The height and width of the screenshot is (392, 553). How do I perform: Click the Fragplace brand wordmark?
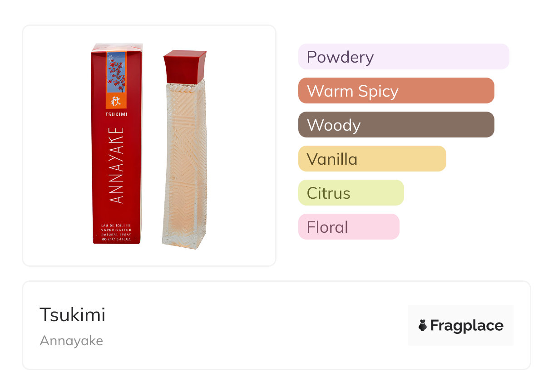tap(467, 325)
